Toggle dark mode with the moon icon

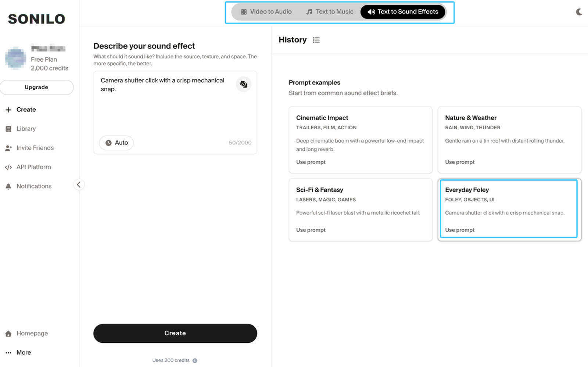tap(579, 12)
